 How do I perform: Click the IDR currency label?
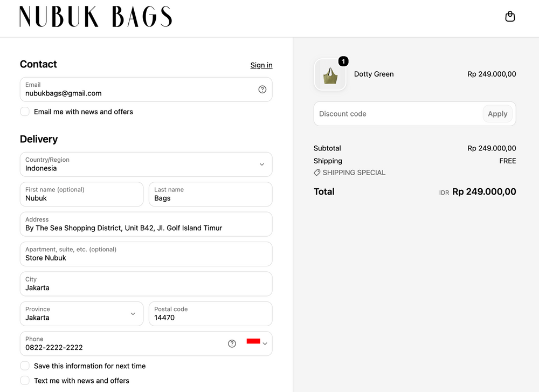[x=444, y=192]
